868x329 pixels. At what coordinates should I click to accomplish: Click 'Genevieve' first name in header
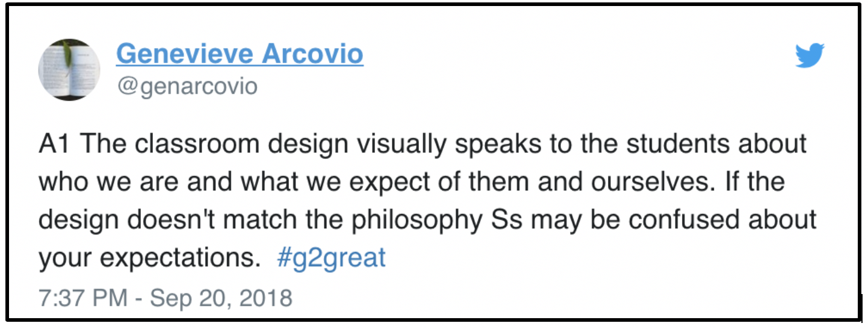[x=184, y=54]
